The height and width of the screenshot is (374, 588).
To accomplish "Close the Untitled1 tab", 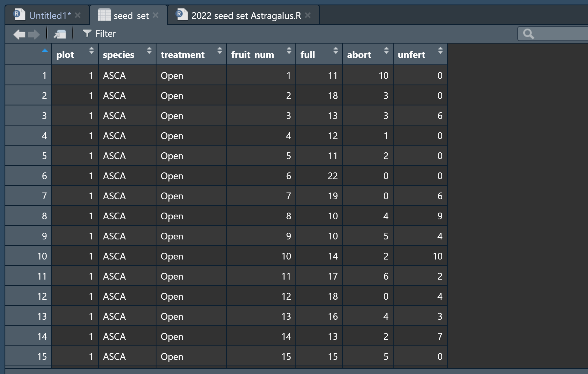I will click(78, 15).
